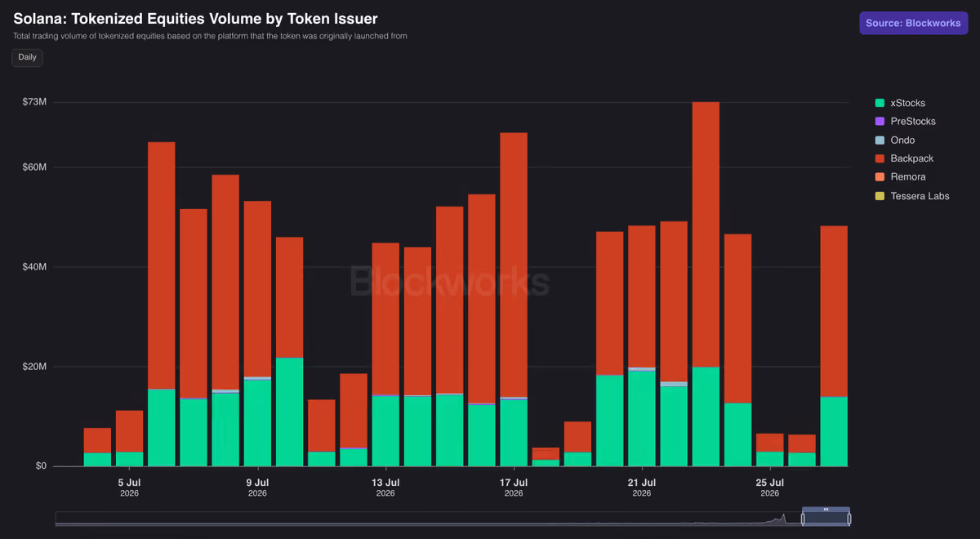Open the Daily interval selector

click(x=27, y=57)
